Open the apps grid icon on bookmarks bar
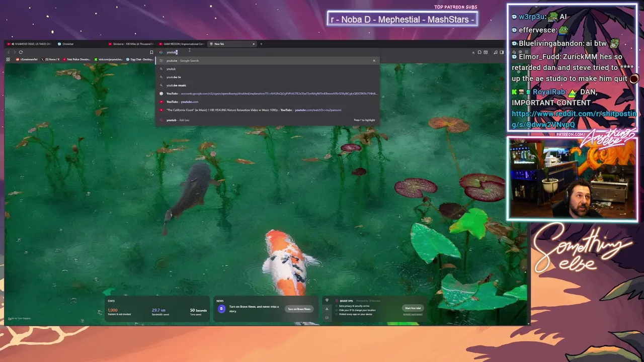The width and height of the screenshot is (644, 362). (x=8, y=59)
